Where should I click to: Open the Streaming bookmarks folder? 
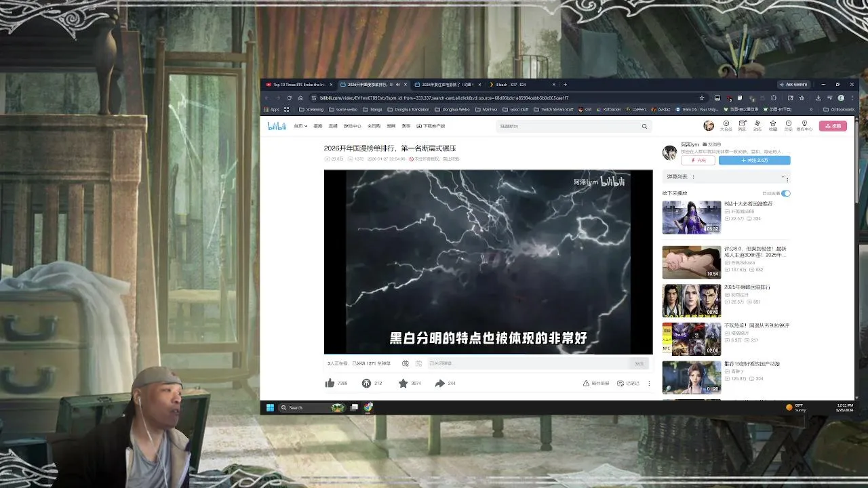tap(311, 109)
